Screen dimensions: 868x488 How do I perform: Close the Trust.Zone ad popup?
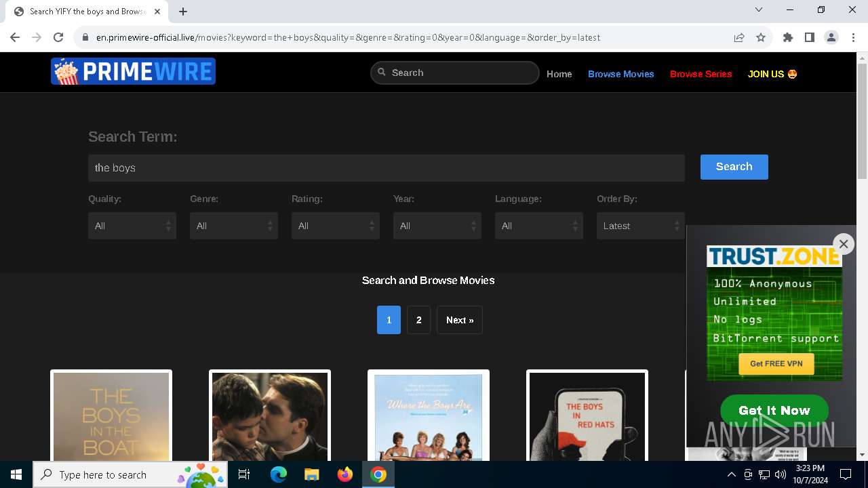click(x=844, y=244)
